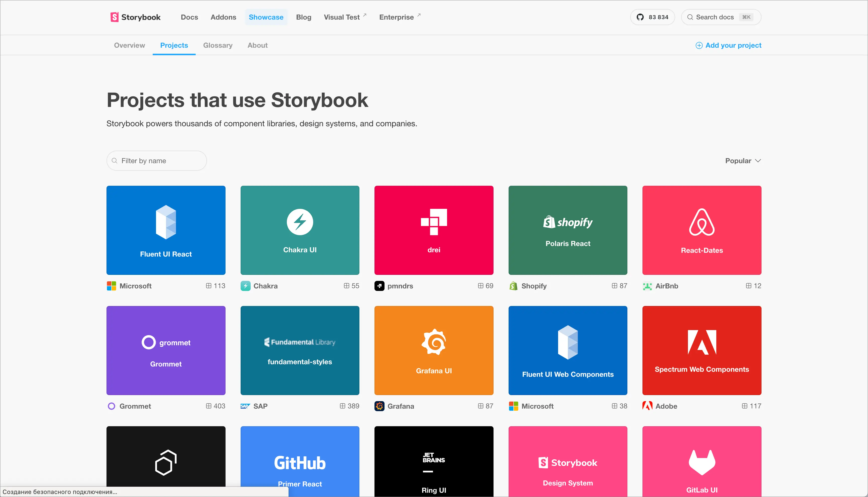Screen dimensions: 868x497
Task: Click the magnifier icon in Filter by name
Action: [115, 161]
